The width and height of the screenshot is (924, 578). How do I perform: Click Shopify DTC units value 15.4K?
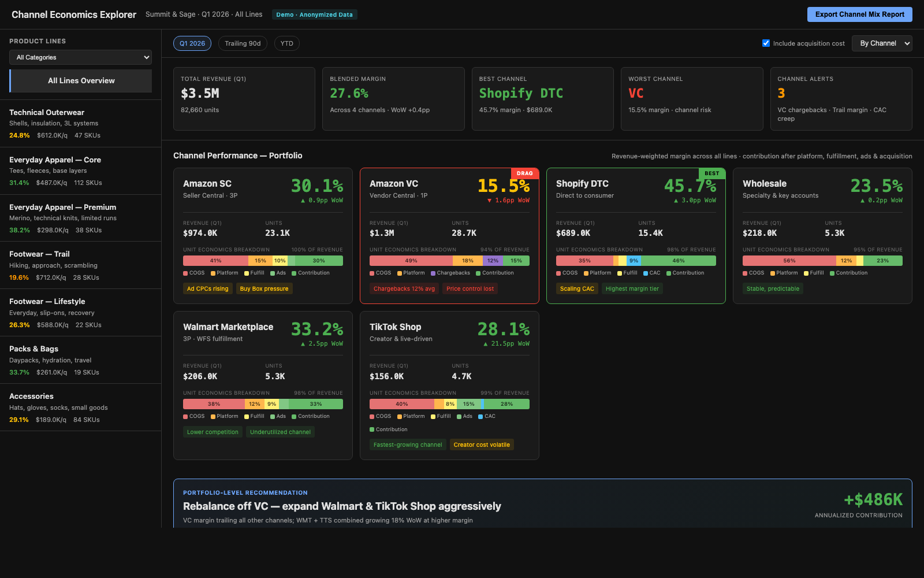650,233
